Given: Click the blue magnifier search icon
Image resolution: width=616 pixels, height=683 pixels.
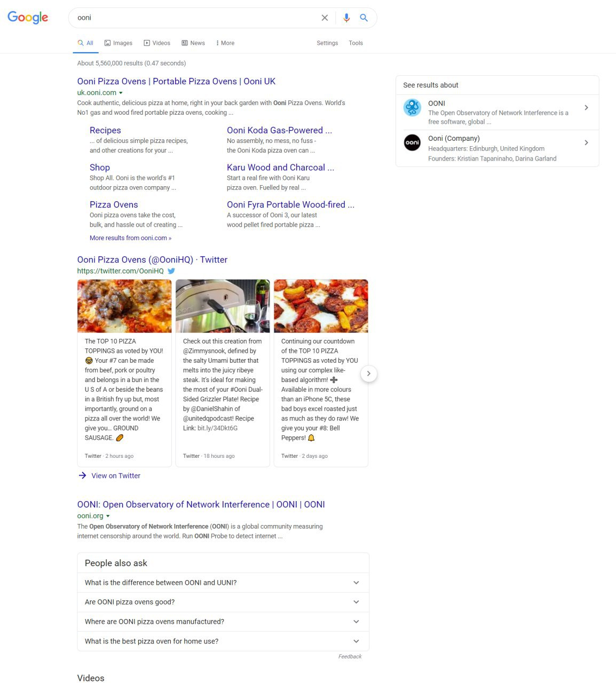Looking at the screenshot, I should (364, 18).
